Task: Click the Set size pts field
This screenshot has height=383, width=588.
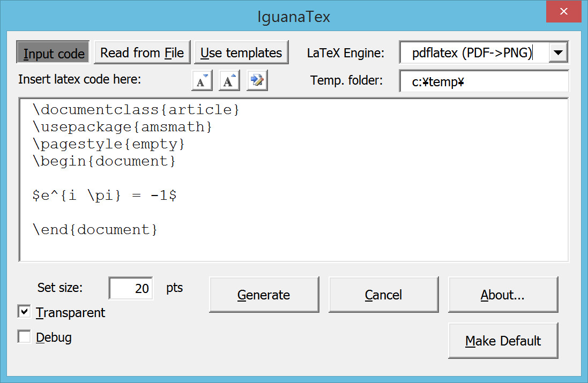Action: click(x=131, y=288)
